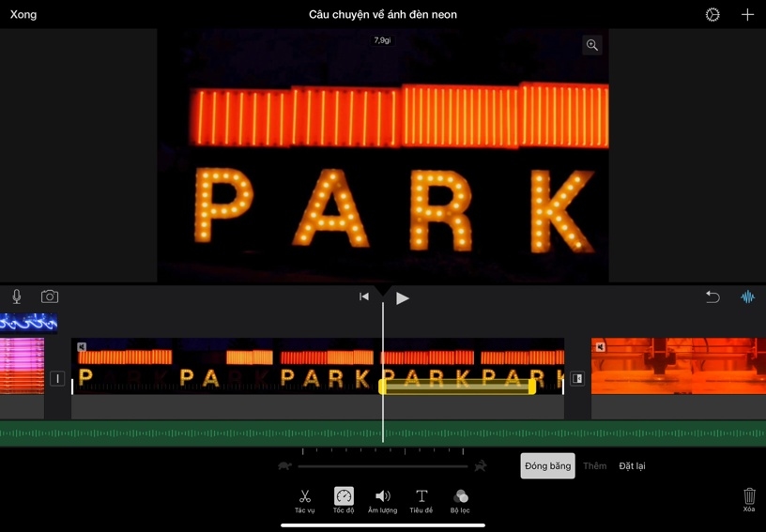Toggle the speaker icon on the orange clip
Image resolution: width=766 pixels, height=532 pixels.
[601, 347]
